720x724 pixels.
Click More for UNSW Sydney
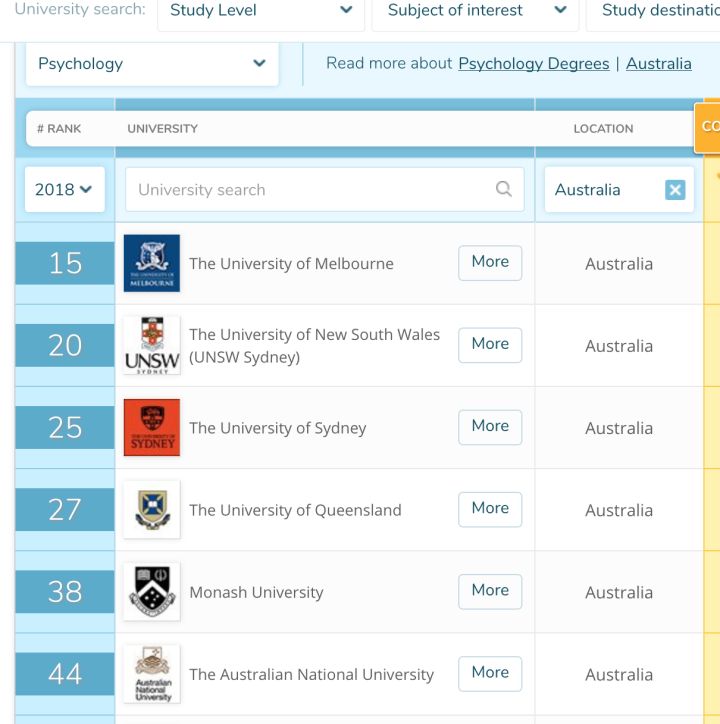pos(490,345)
